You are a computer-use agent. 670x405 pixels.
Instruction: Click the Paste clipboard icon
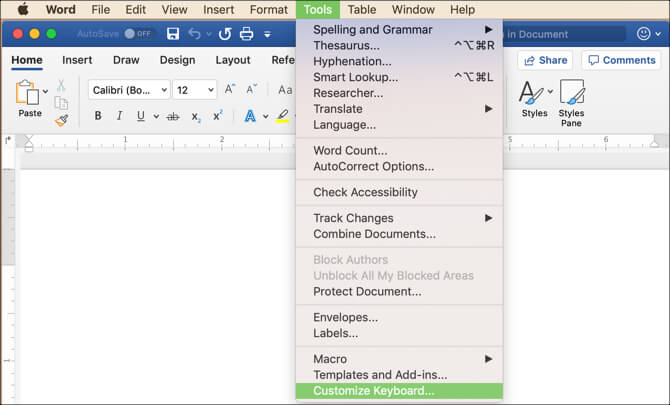pos(27,92)
